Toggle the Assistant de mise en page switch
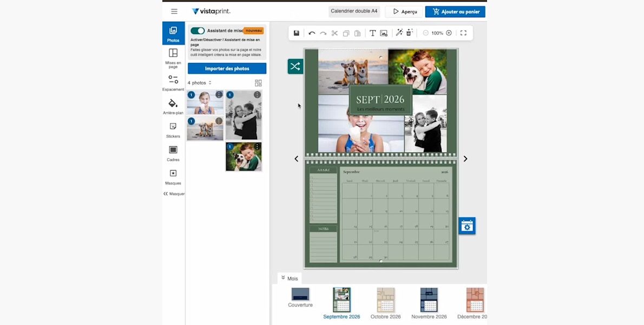The image size is (644, 325). (198, 31)
